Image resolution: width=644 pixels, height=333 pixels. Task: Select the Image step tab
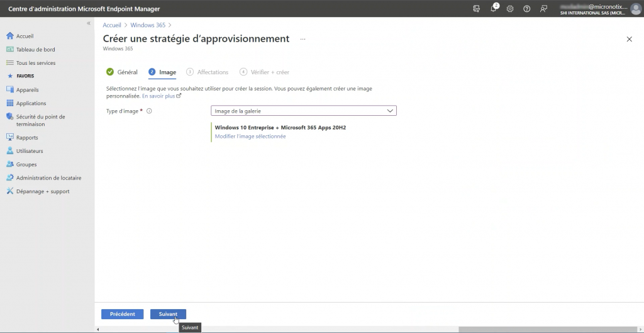click(x=162, y=72)
